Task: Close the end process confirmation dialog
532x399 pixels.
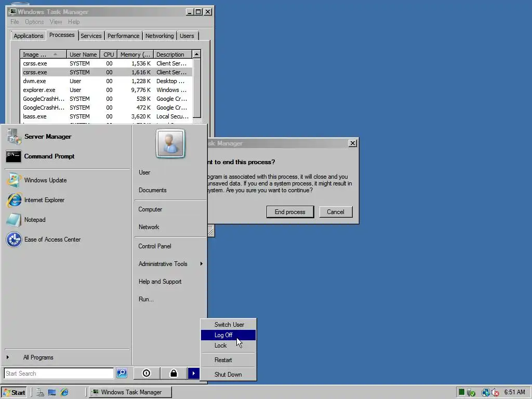Action: (353, 143)
